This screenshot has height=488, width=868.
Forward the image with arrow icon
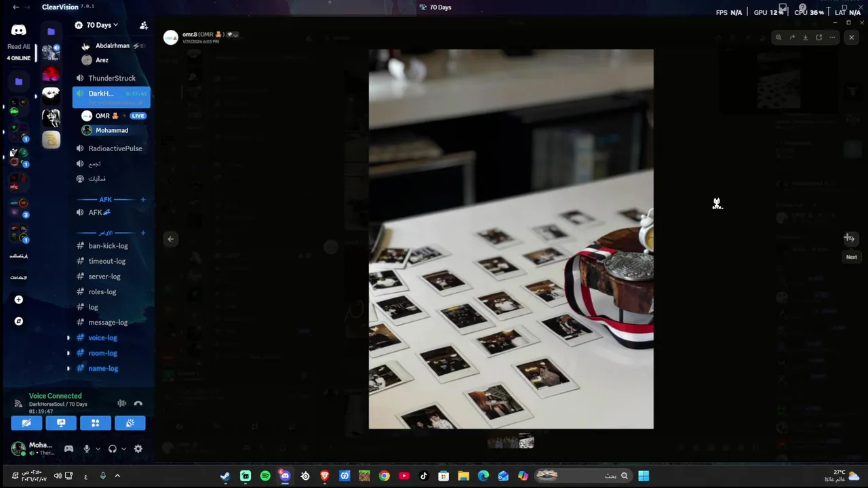pos(792,37)
